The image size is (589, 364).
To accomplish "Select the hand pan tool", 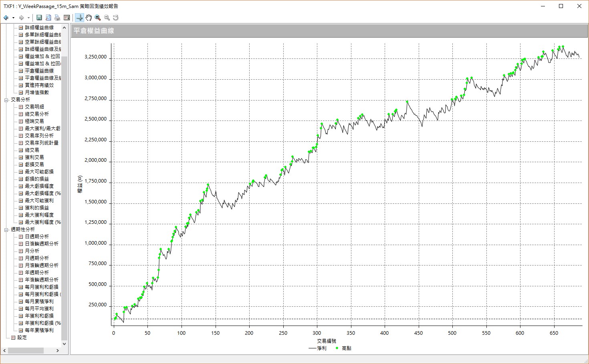I will coord(89,18).
